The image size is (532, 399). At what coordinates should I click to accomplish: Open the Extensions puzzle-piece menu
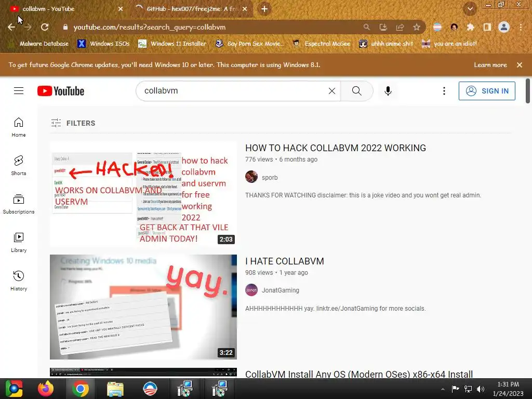(x=470, y=27)
